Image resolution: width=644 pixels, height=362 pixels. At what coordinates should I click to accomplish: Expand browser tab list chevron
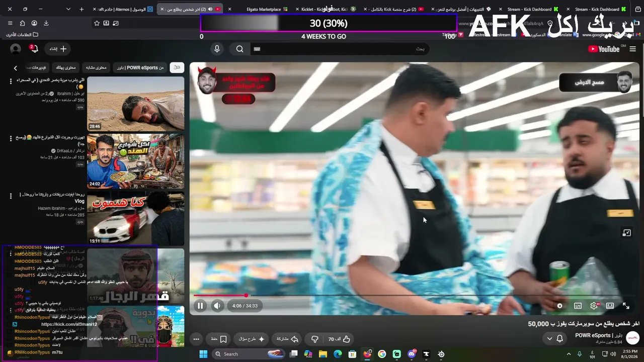coord(68,9)
